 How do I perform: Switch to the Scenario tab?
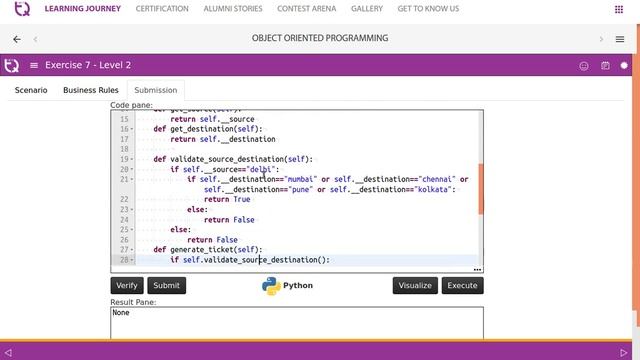[31, 90]
